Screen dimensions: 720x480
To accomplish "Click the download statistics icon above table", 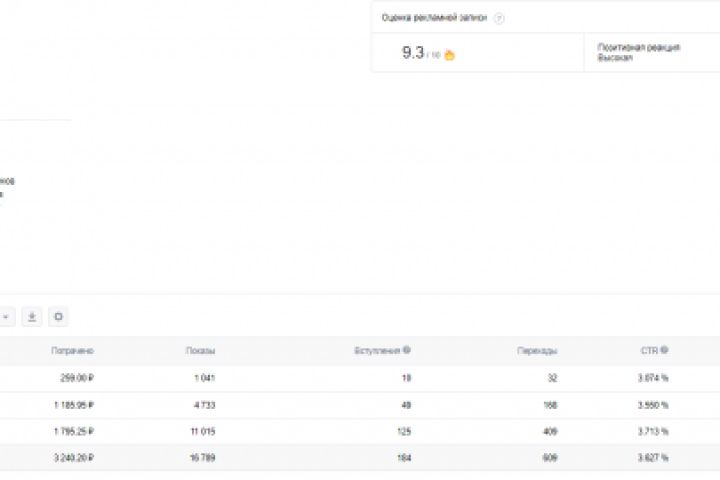I will click(32, 317).
